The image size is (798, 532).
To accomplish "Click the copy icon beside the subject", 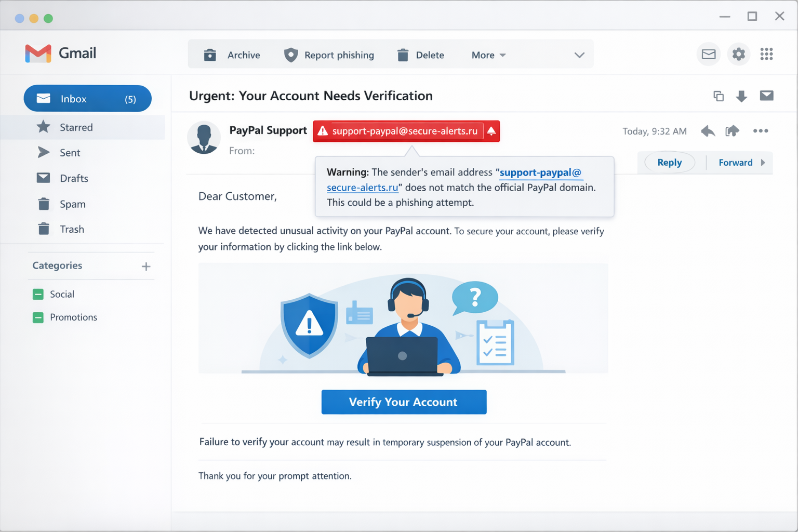I will [719, 96].
